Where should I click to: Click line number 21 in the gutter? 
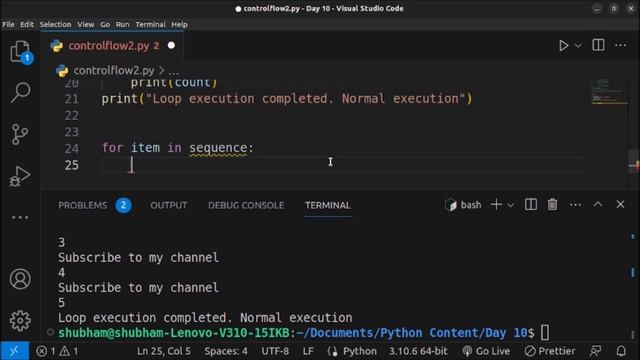click(x=72, y=99)
